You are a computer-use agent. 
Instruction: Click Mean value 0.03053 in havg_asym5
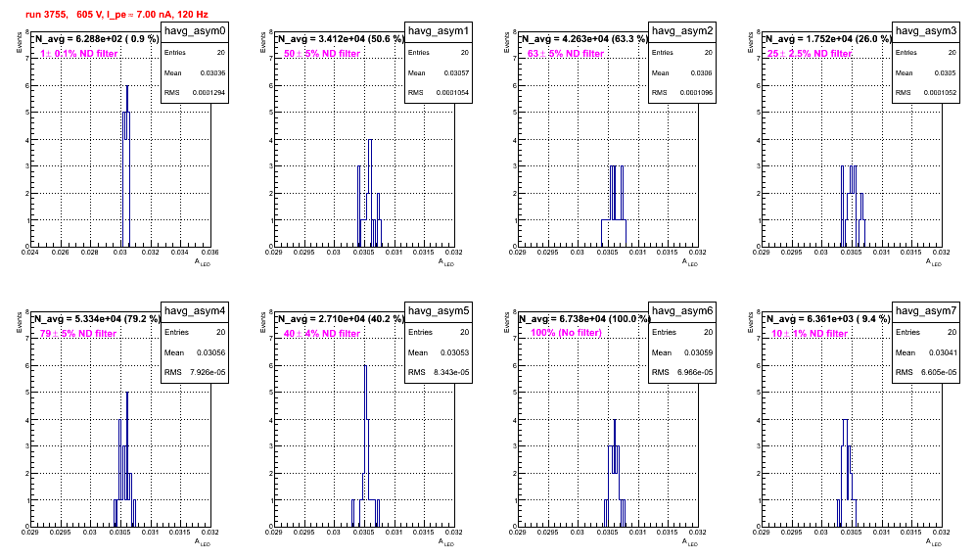click(x=454, y=352)
